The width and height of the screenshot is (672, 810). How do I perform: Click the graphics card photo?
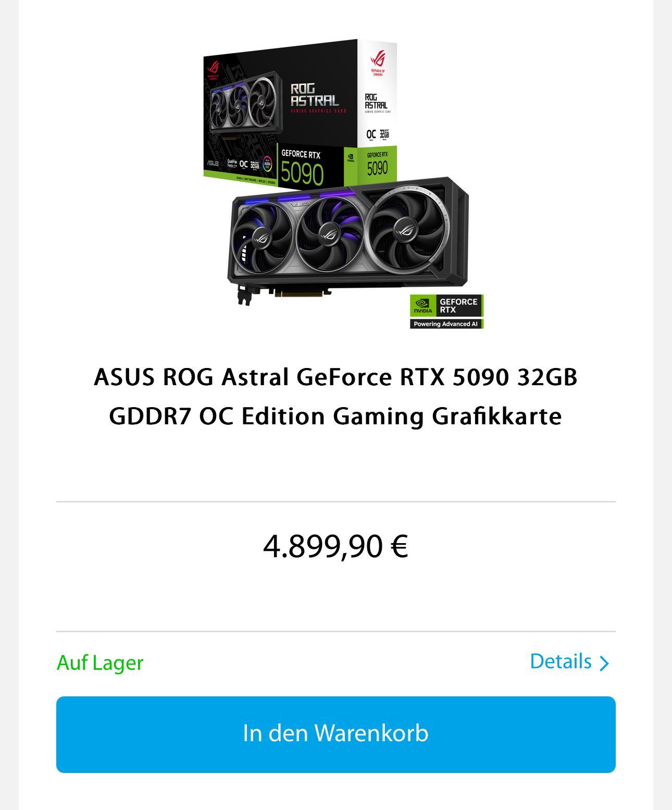pyautogui.click(x=348, y=240)
